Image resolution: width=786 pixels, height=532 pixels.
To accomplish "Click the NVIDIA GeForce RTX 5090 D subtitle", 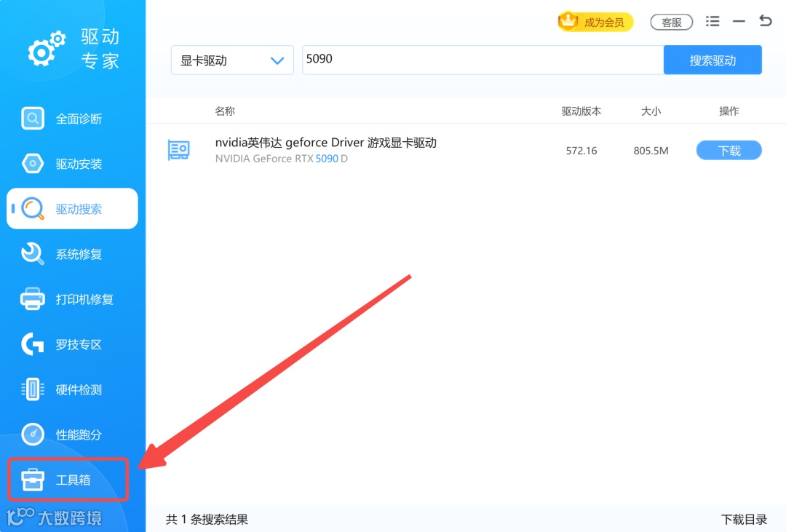I will (x=281, y=159).
